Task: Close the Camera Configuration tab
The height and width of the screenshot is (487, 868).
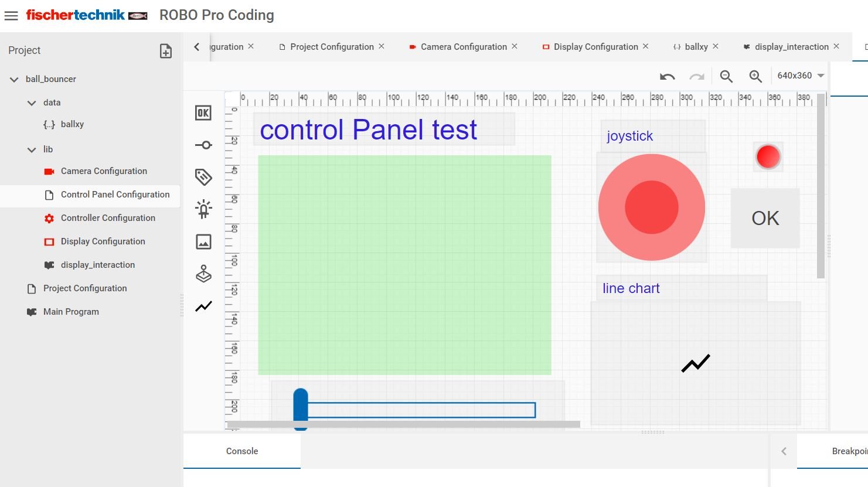Action: coord(515,46)
